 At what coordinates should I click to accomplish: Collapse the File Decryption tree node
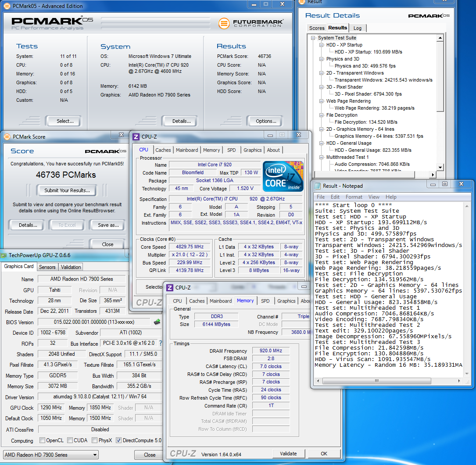pyautogui.click(x=322, y=115)
